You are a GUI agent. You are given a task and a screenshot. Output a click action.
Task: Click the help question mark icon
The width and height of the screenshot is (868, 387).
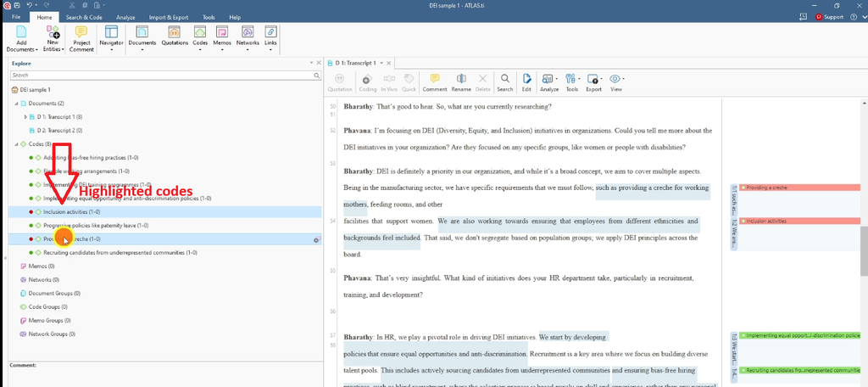(x=854, y=17)
